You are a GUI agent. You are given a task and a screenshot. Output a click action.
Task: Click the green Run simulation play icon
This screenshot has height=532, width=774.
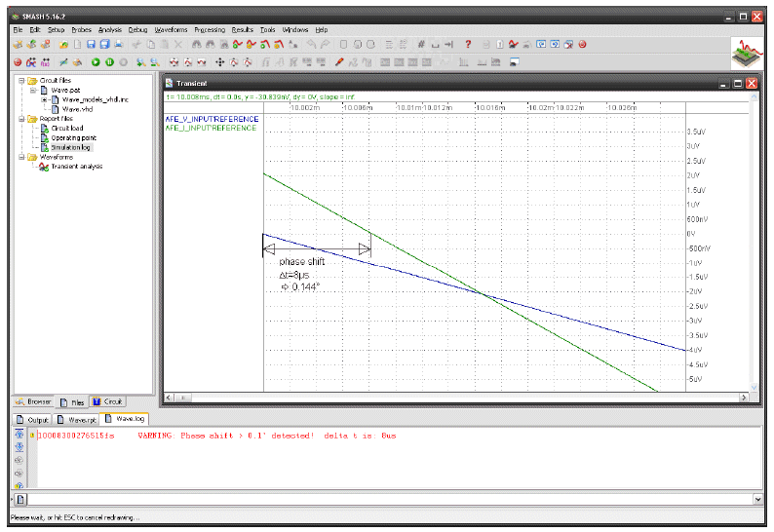click(x=96, y=62)
